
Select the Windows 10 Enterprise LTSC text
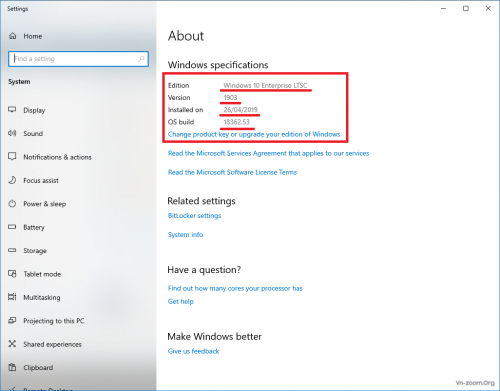(265, 85)
